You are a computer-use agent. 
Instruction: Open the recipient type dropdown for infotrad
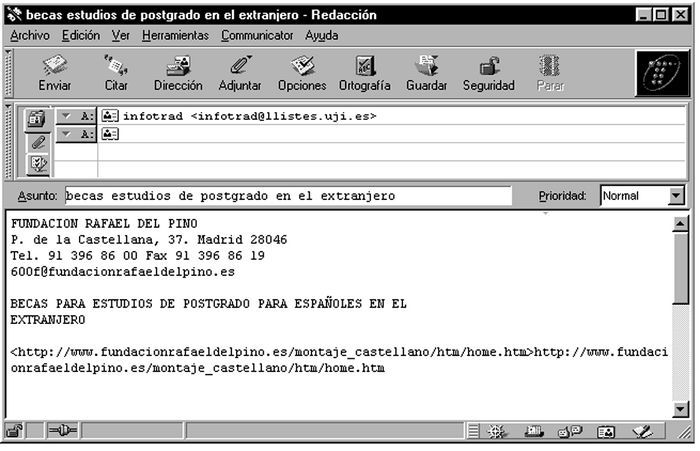click(75, 116)
